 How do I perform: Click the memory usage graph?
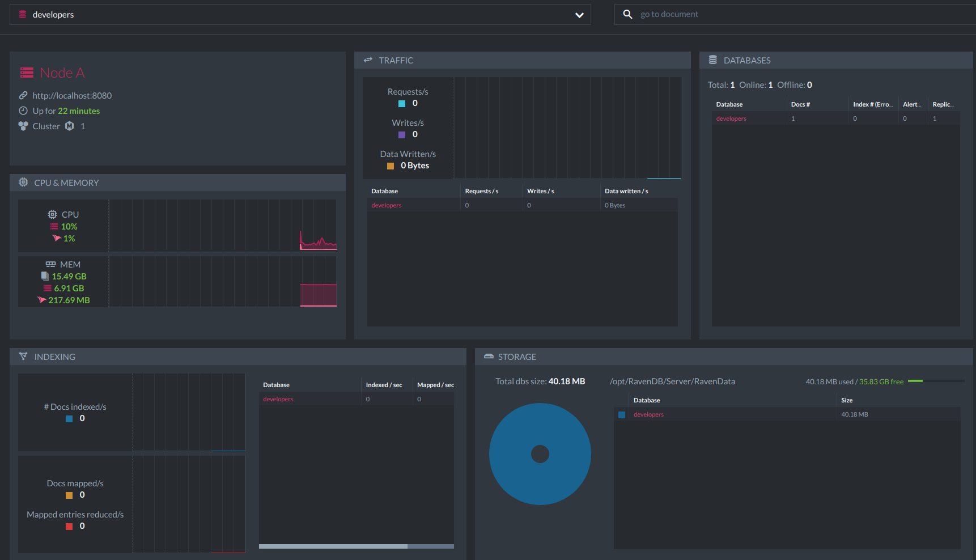pyautogui.click(x=223, y=282)
